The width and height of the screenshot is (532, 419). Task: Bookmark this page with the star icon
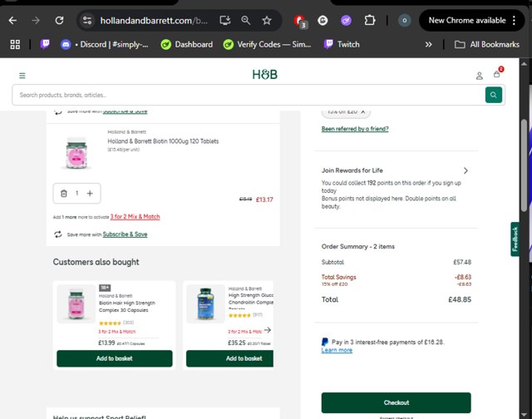pyautogui.click(x=267, y=21)
